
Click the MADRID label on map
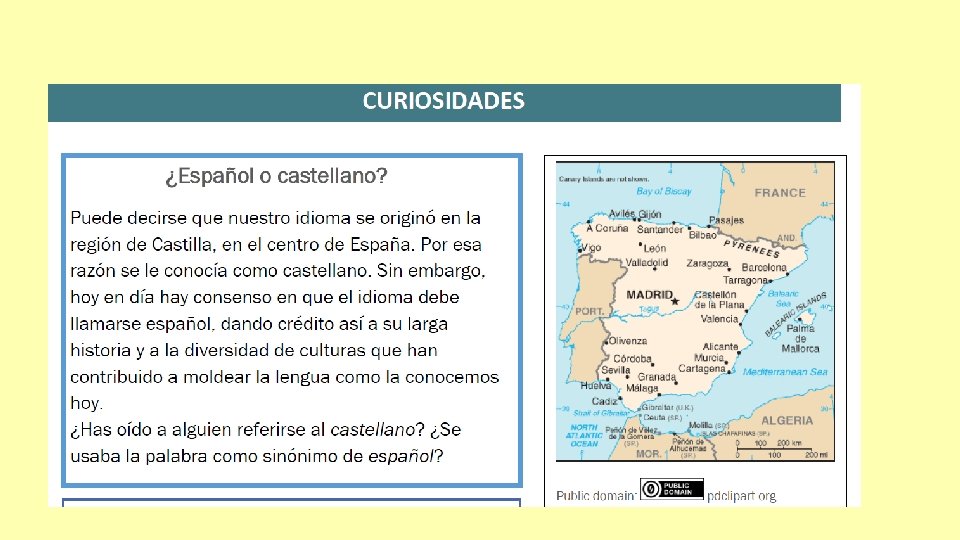click(x=650, y=295)
